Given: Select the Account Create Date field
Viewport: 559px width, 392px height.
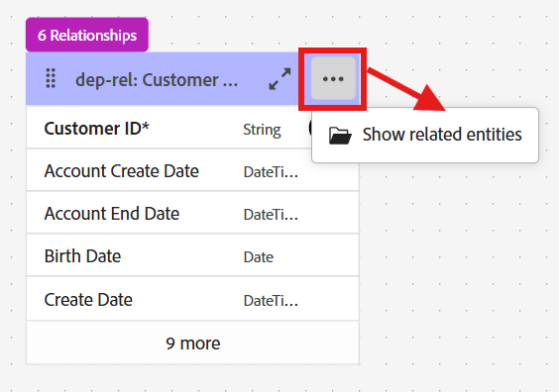Looking at the screenshot, I should coord(192,171).
